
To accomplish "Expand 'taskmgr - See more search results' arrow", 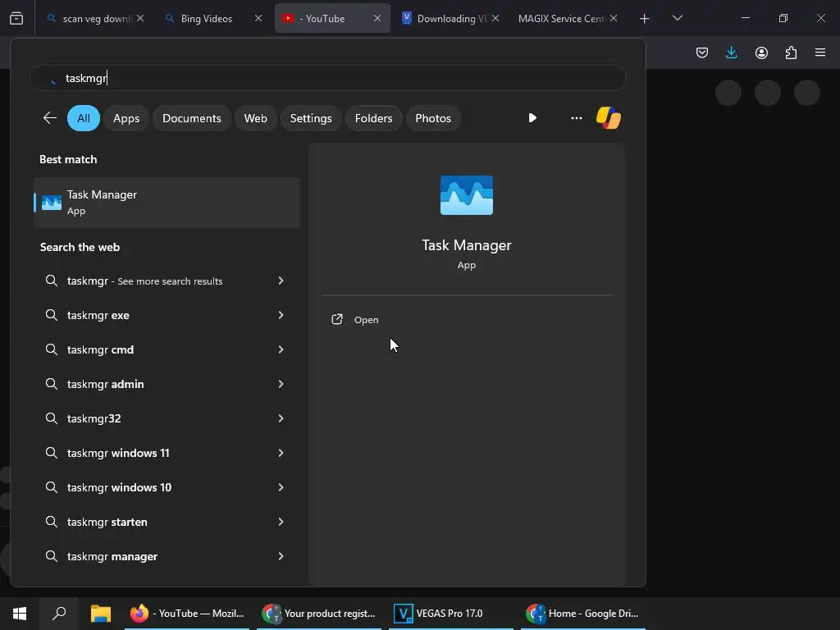I will (281, 281).
